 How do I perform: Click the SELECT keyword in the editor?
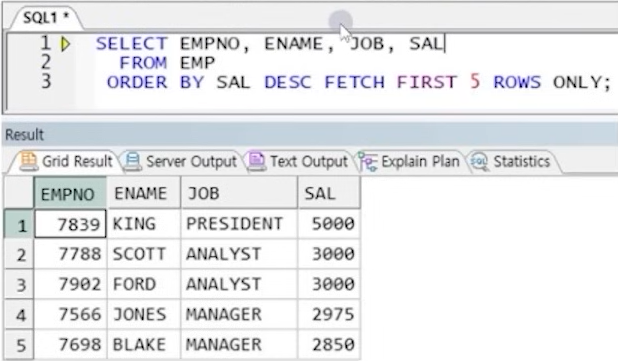(132, 44)
